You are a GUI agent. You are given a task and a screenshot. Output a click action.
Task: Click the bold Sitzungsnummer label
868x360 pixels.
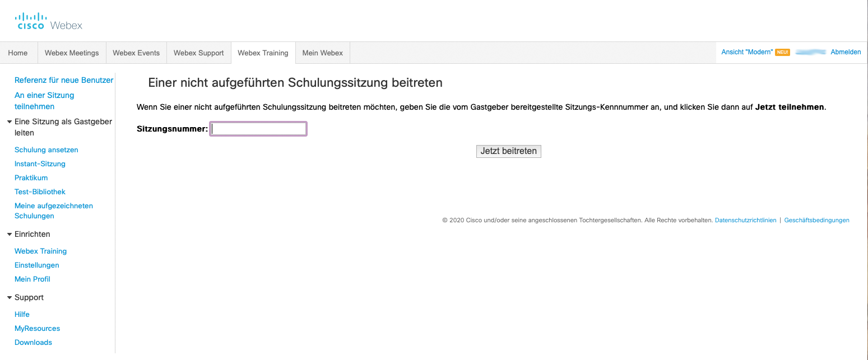click(x=173, y=129)
